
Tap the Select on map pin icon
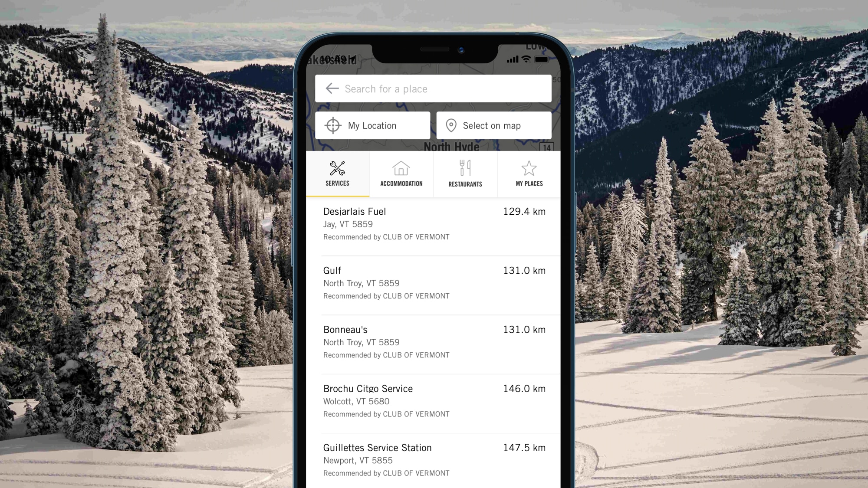452,125
